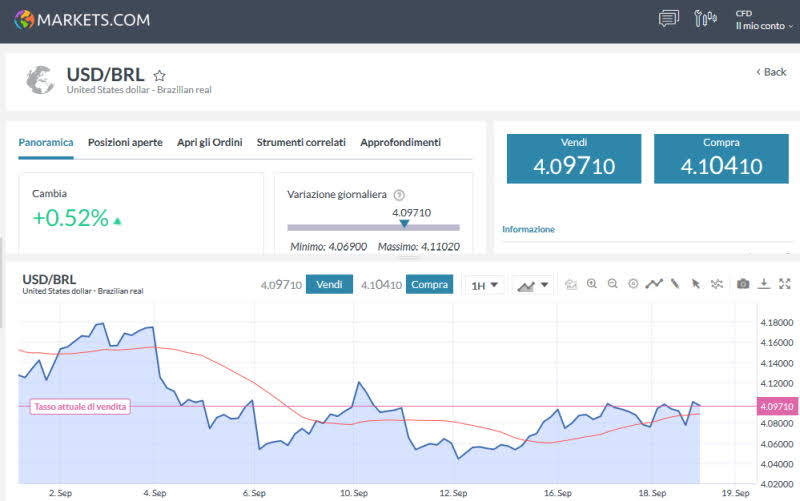Click the chart zoom in magnifier
The height and width of the screenshot is (501, 800).
click(592, 284)
